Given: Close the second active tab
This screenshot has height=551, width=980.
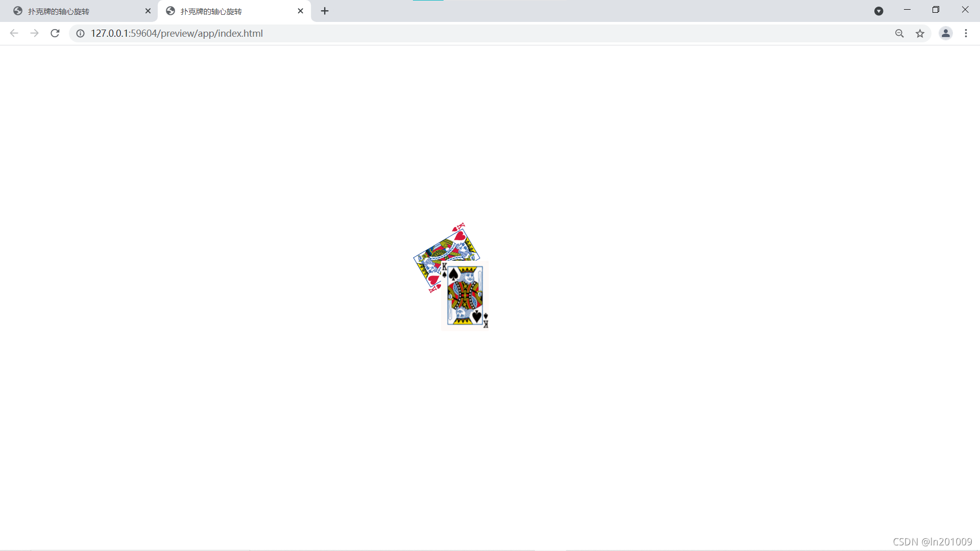Looking at the screenshot, I should [x=301, y=11].
